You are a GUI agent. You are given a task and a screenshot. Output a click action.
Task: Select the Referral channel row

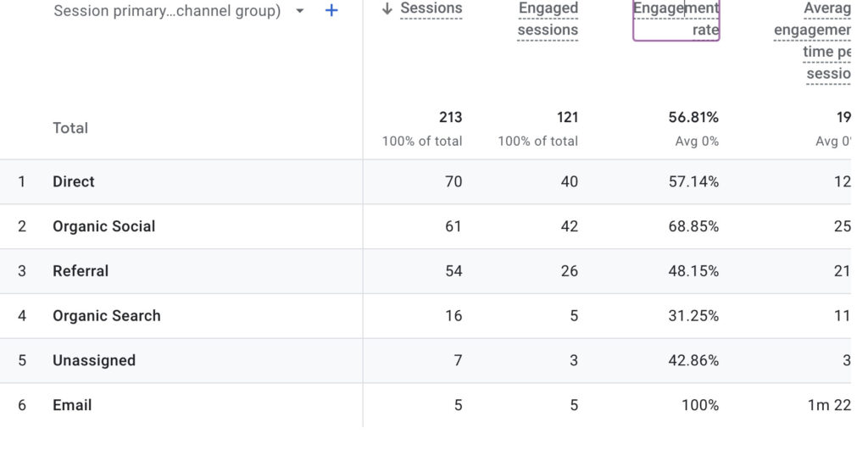81,271
